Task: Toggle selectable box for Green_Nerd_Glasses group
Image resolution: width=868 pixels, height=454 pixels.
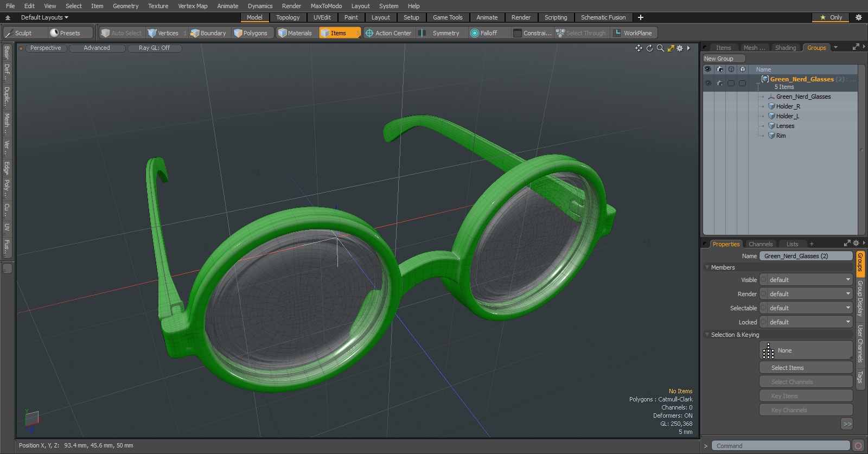Action: click(x=731, y=83)
